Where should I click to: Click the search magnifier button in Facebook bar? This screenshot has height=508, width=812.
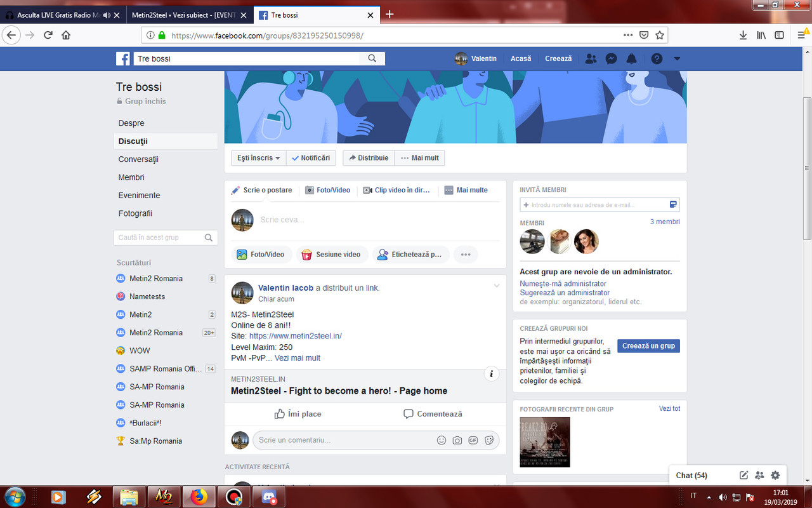tap(372, 58)
